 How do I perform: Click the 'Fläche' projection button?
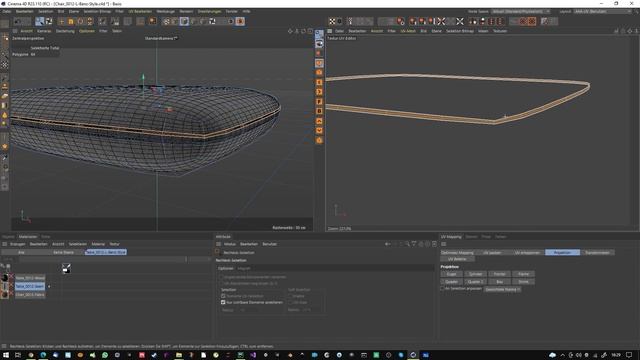[523, 274]
